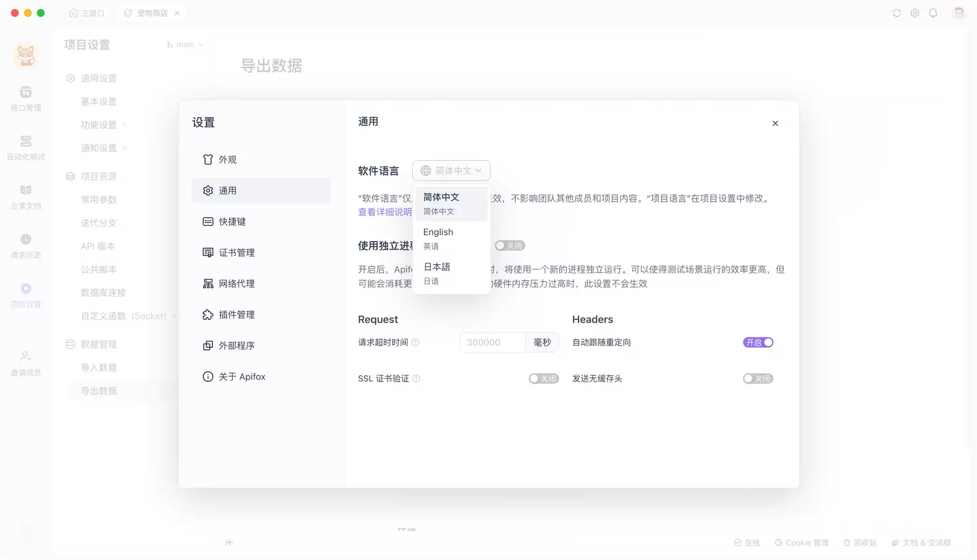977x560 pixels.
Task: Open the 外观 appearance settings
Action: [261, 160]
